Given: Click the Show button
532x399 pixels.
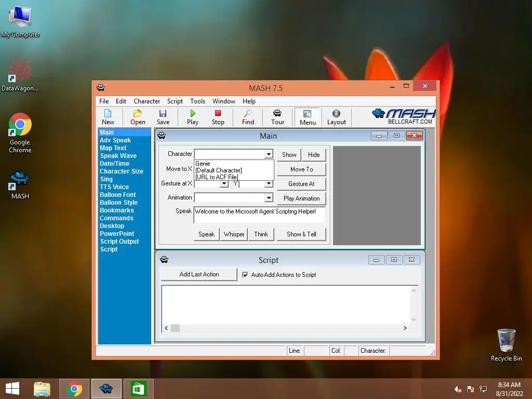Looking at the screenshot, I should pyautogui.click(x=289, y=155).
